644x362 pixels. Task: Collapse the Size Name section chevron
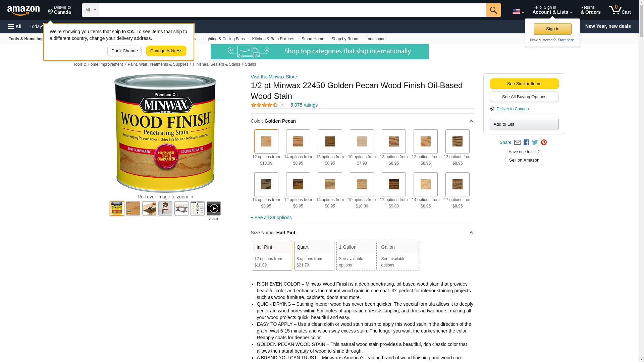[471, 233]
